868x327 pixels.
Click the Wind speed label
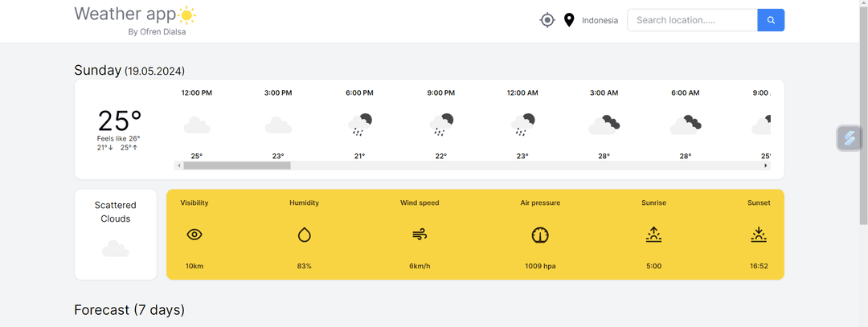tap(420, 203)
